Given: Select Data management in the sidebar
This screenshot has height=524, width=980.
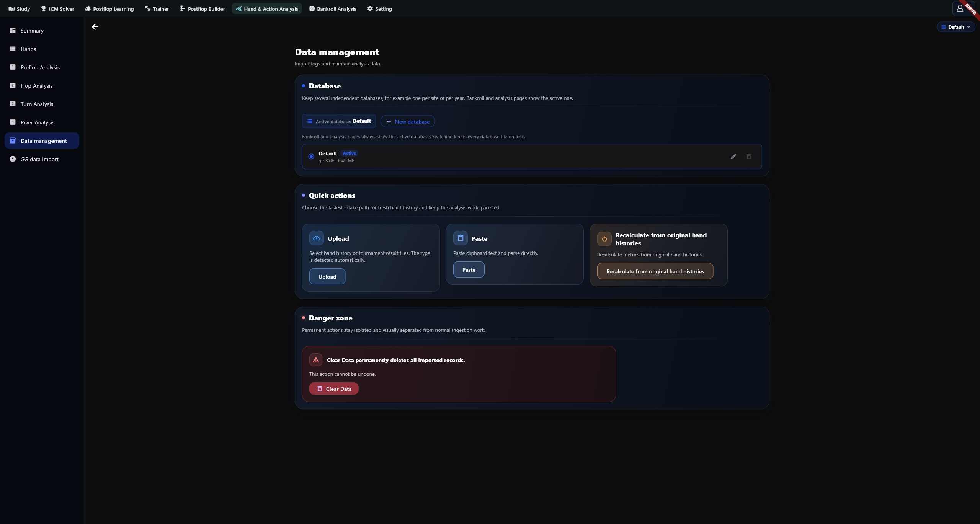Looking at the screenshot, I should pos(42,140).
